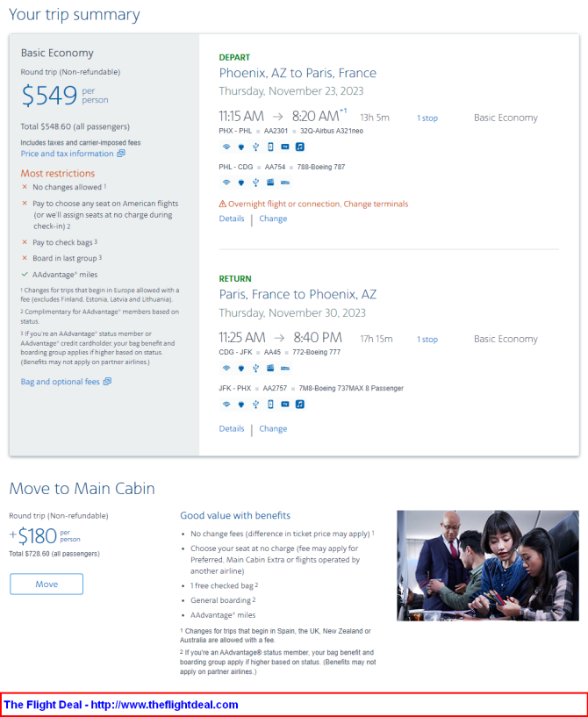
Task: Click music icon on JFK-PHX flight
Action: coord(300,405)
